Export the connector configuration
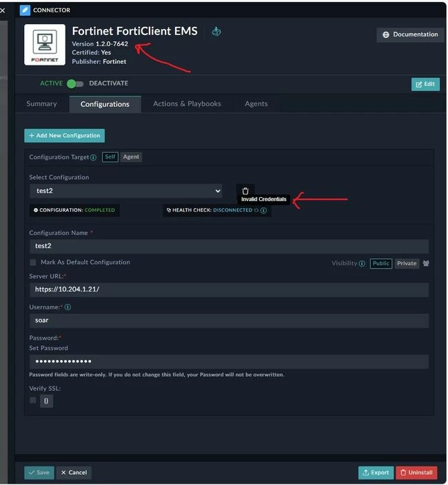The height and width of the screenshot is (485, 448). click(376, 473)
